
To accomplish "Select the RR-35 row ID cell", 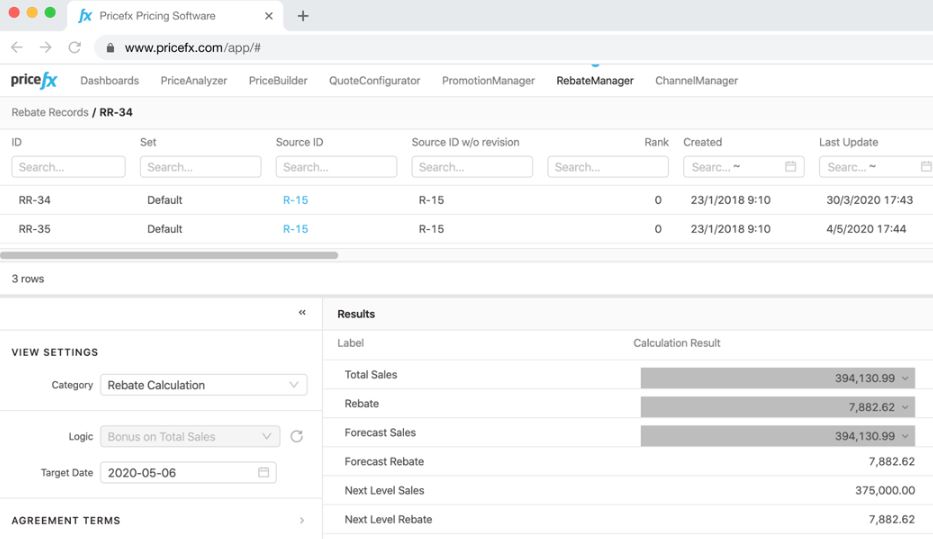I will [x=35, y=228].
